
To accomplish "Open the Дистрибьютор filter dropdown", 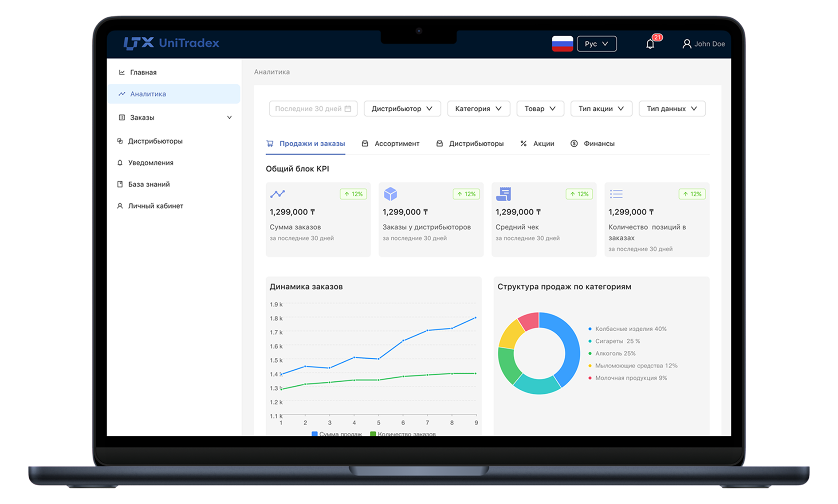I will (x=402, y=109).
